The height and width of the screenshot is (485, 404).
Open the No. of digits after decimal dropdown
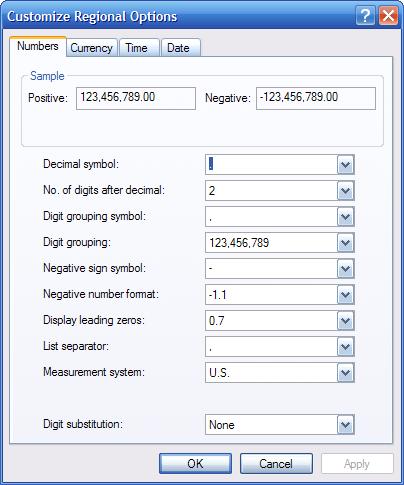click(345, 191)
